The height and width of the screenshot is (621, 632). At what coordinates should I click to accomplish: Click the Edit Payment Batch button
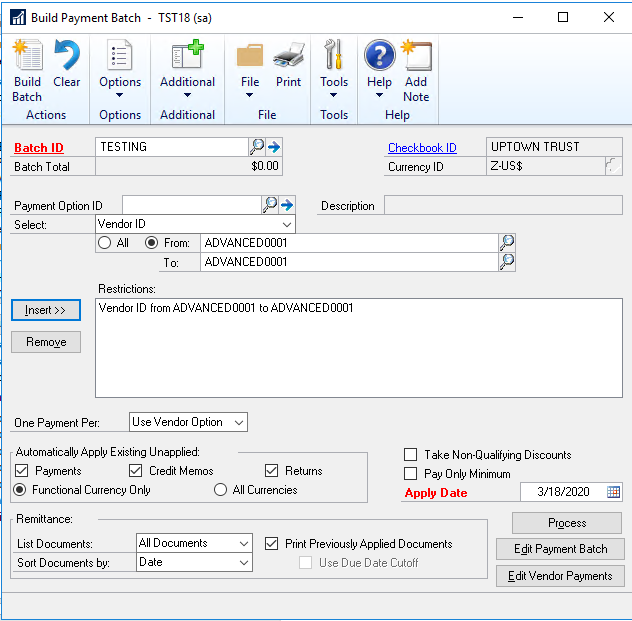[560, 549]
